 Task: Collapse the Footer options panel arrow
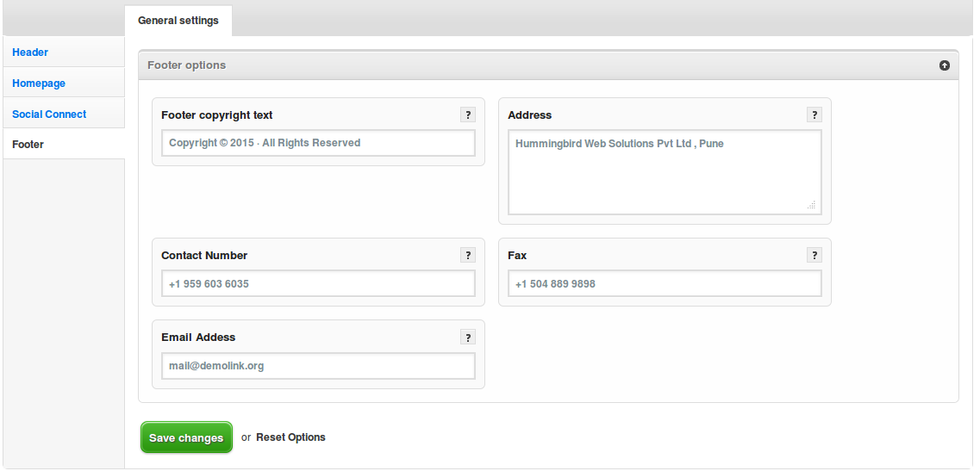945,65
